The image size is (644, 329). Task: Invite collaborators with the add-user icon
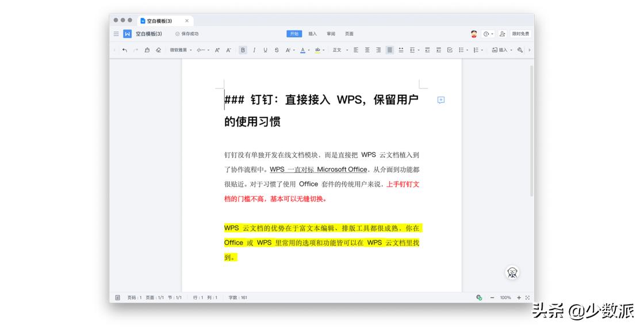click(503, 34)
